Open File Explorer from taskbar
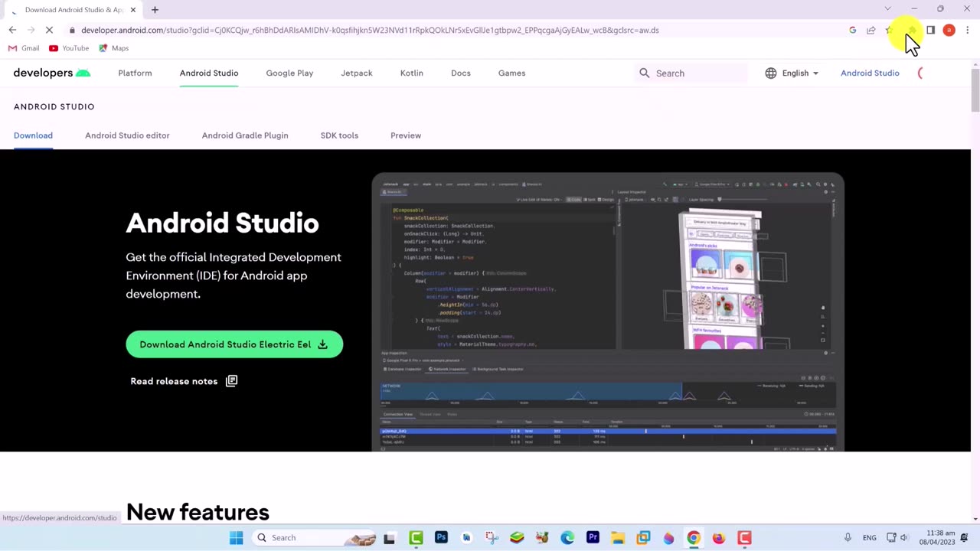The width and height of the screenshot is (980, 551). click(x=618, y=538)
